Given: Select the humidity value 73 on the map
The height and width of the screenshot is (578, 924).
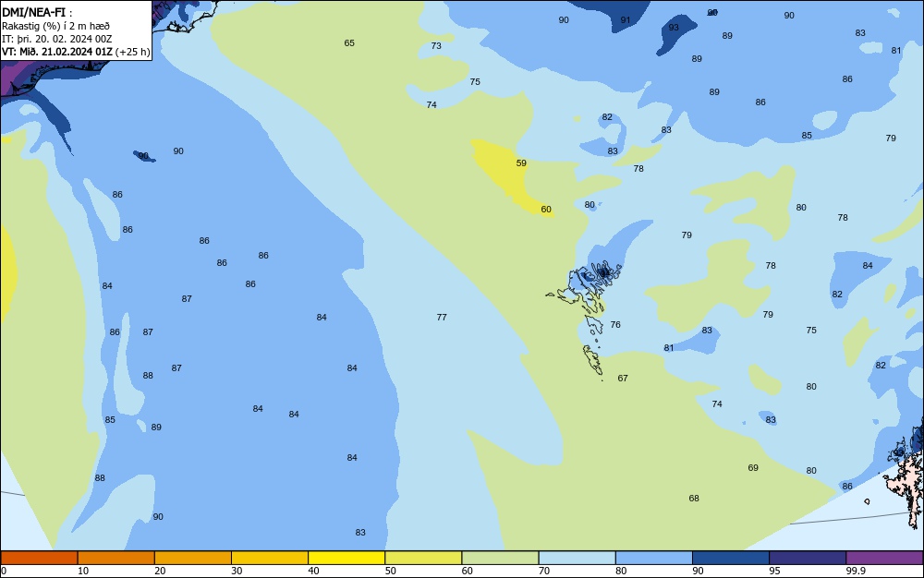Looking at the screenshot, I should point(436,46).
